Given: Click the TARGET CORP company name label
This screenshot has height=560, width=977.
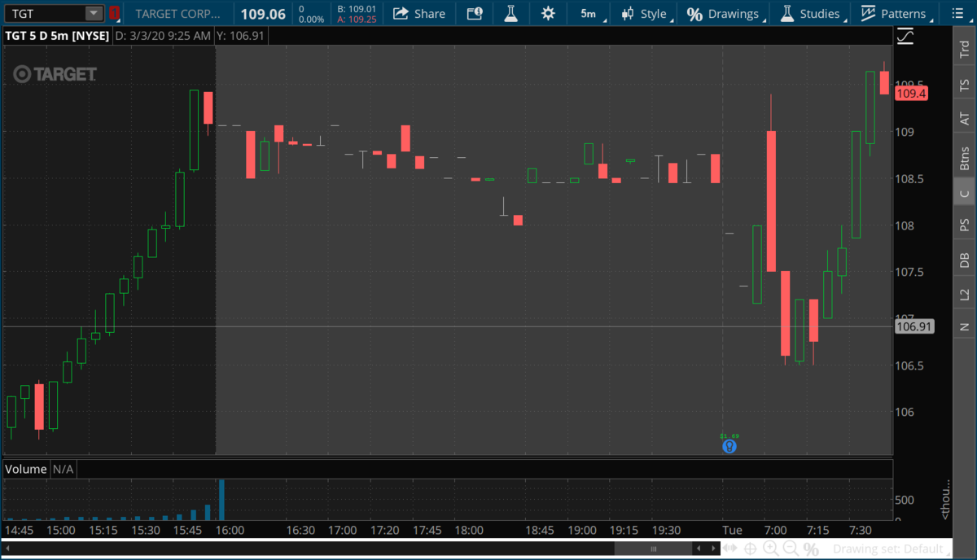Looking at the screenshot, I should click(177, 13).
